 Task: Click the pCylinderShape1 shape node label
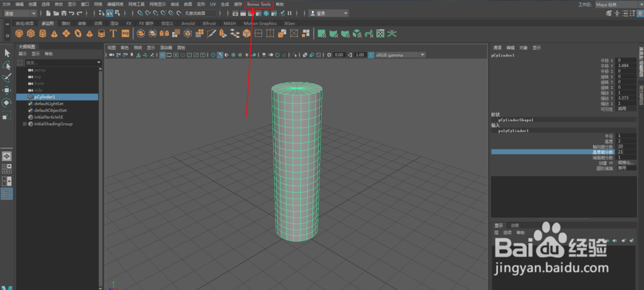tap(515, 120)
